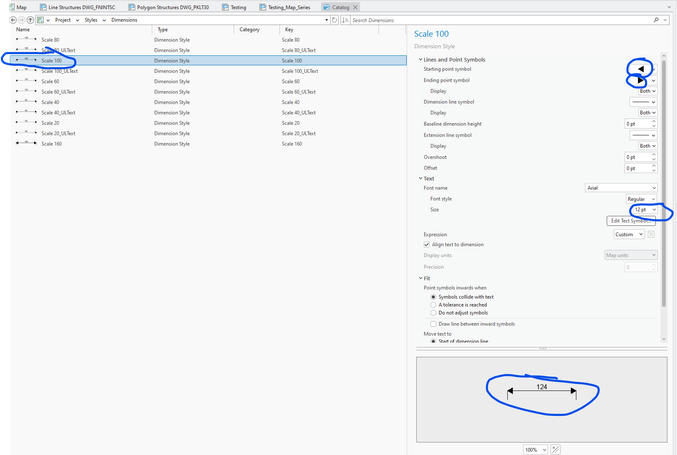
Task: Switch to Polygon Structures DWG_PKLT30 tab
Action: point(169,7)
